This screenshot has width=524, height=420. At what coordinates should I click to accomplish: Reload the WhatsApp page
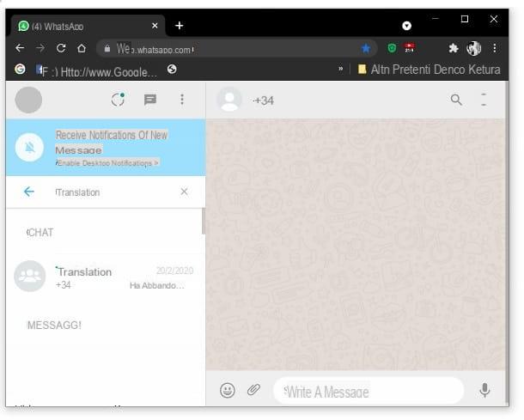click(61, 48)
